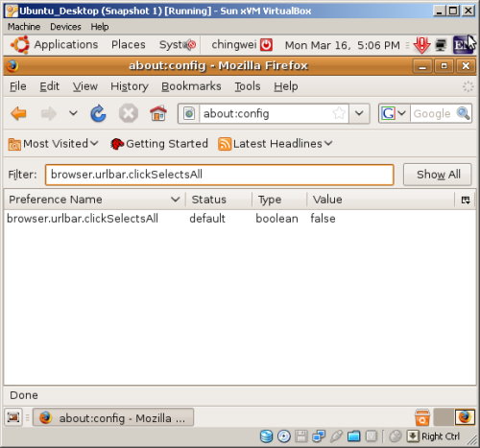Click the 'boolean' type cell

(276, 219)
